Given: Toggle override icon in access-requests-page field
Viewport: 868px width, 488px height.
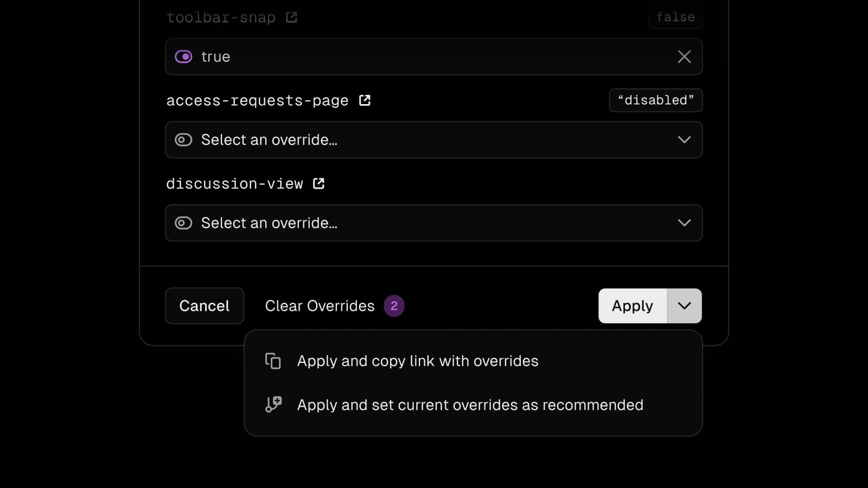Looking at the screenshot, I should click(183, 140).
